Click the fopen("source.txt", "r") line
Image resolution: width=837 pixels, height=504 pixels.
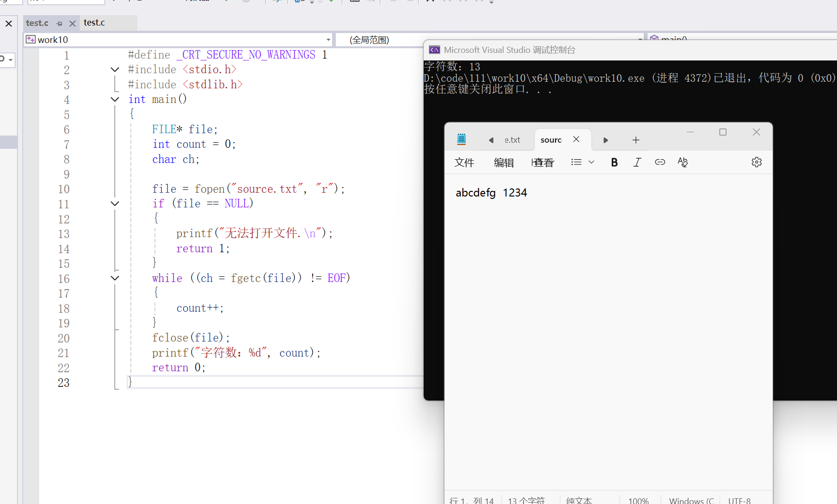coord(248,189)
